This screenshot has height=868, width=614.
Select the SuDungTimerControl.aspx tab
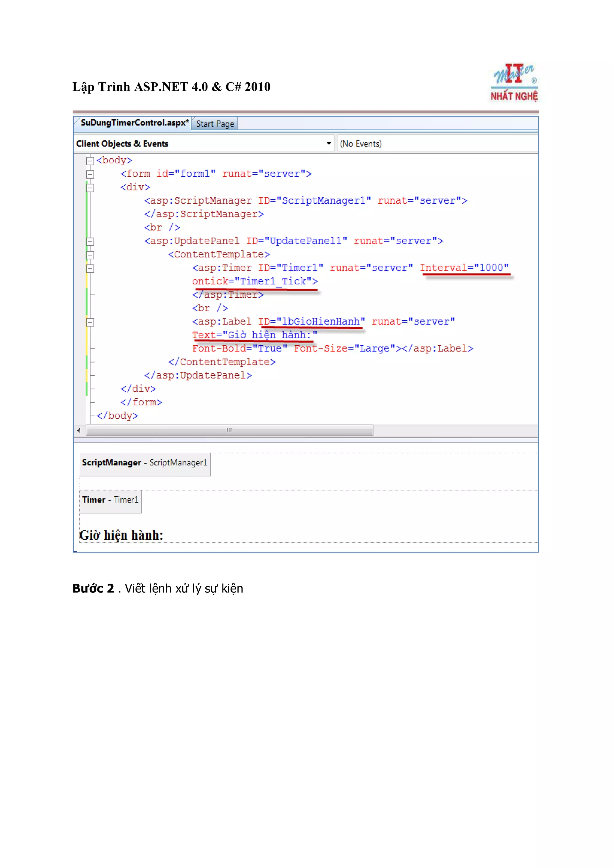point(134,123)
